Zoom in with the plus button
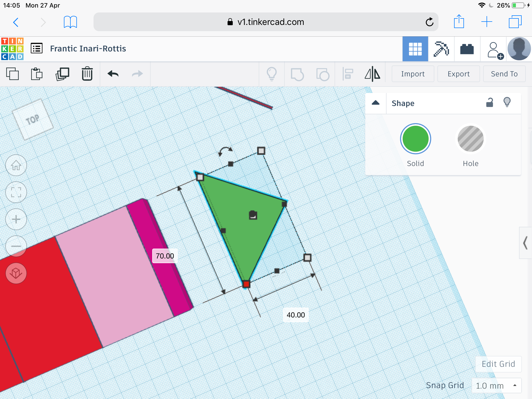This screenshot has height=399, width=532. pos(16,219)
